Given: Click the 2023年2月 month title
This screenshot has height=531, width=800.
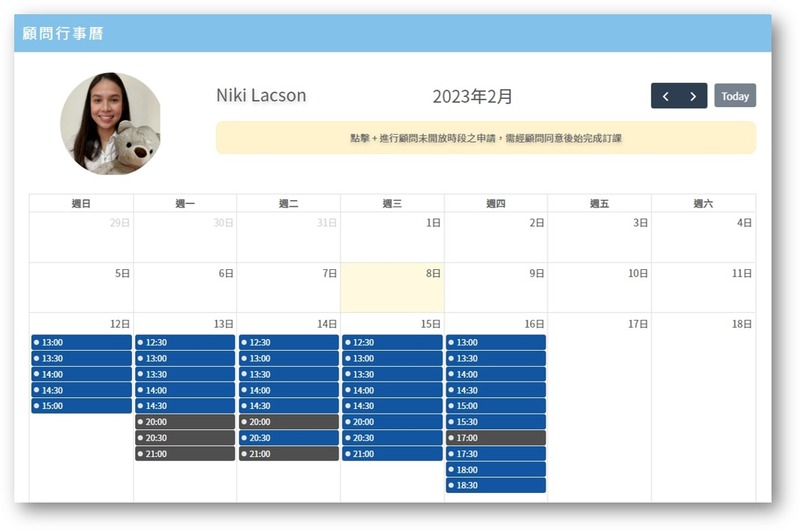Looking at the screenshot, I should tap(472, 97).
